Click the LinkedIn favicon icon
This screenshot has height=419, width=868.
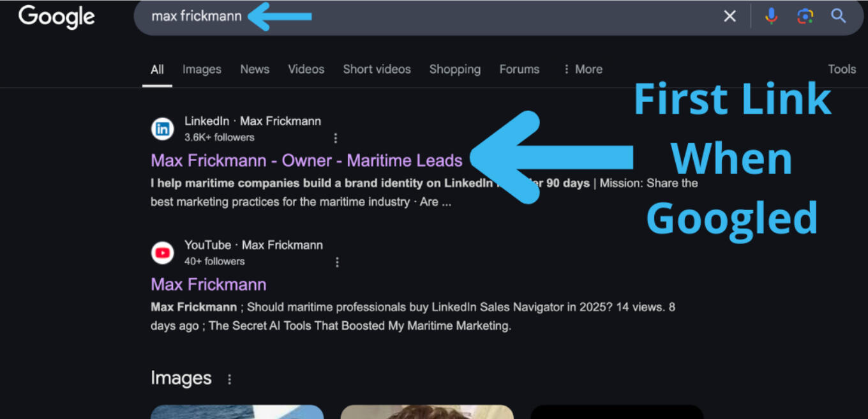tap(163, 129)
